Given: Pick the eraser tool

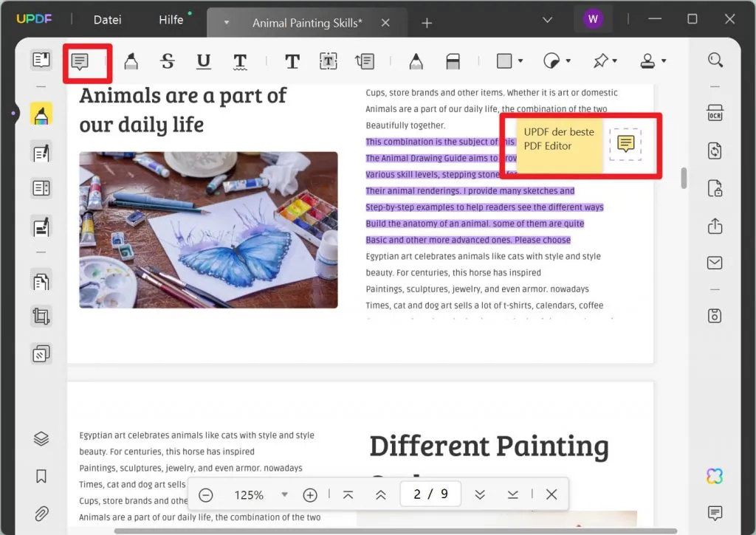Looking at the screenshot, I should click(453, 62).
